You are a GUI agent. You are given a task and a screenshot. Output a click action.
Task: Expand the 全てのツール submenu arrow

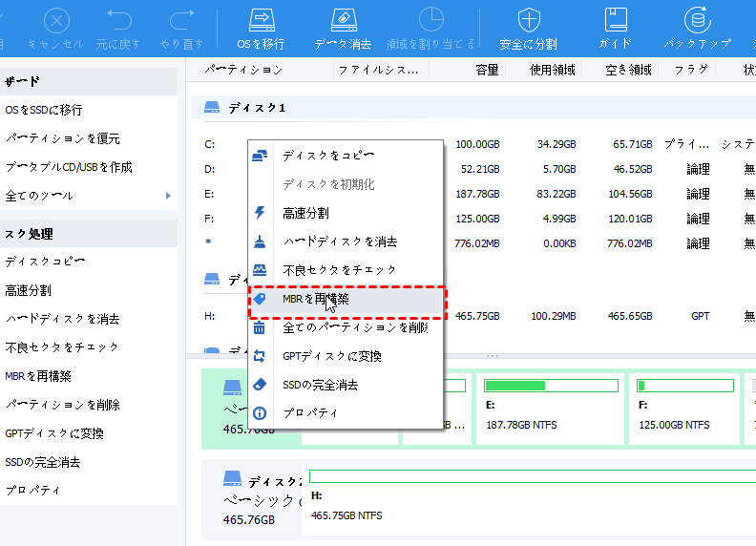tap(168, 196)
